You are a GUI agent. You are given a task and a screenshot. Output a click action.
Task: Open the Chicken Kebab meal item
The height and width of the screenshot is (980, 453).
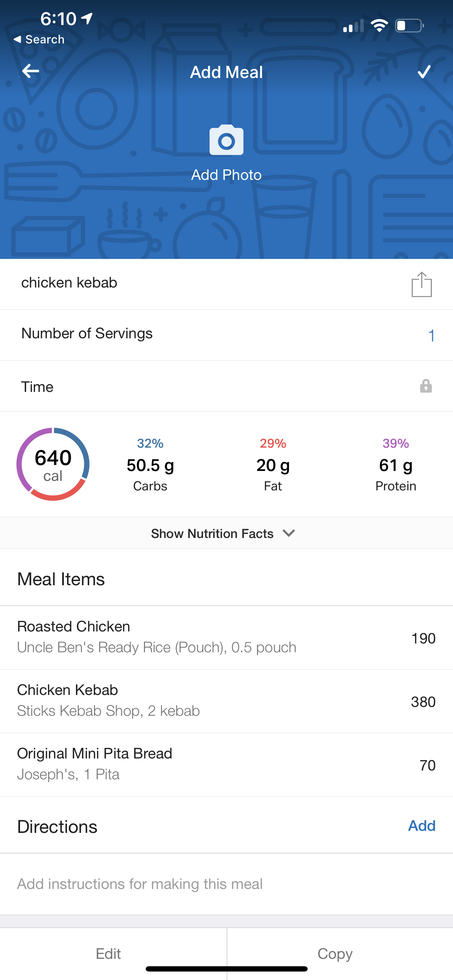click(x=226, y=701)
